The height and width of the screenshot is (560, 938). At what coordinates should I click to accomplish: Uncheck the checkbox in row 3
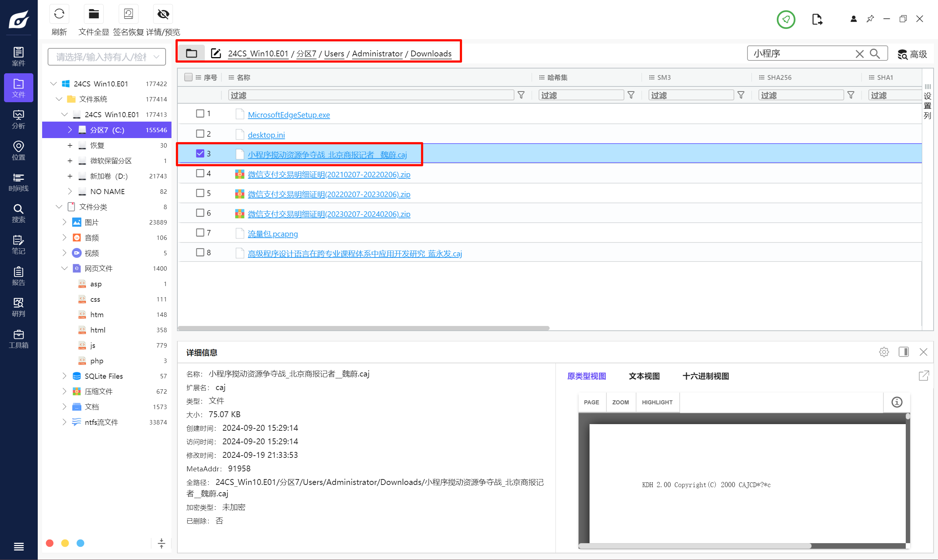pyautogui.click(x=200, y=153)
